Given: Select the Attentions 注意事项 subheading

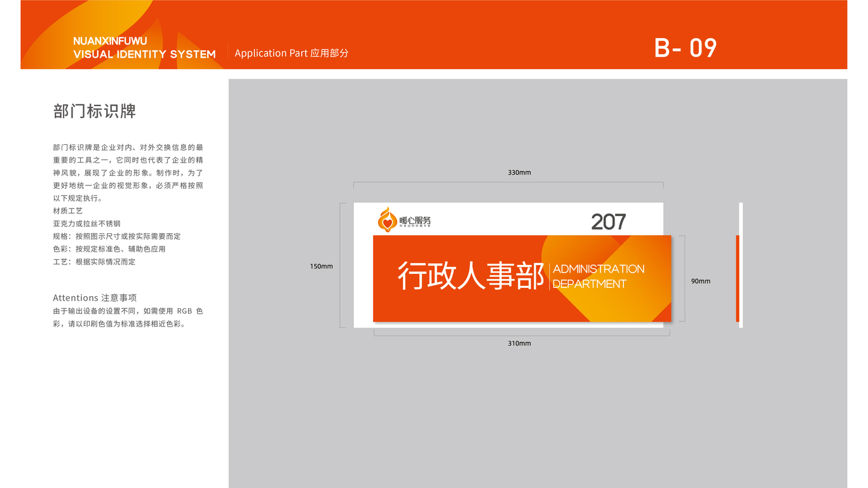Looking at the screenshot, I should pos(95,297).
